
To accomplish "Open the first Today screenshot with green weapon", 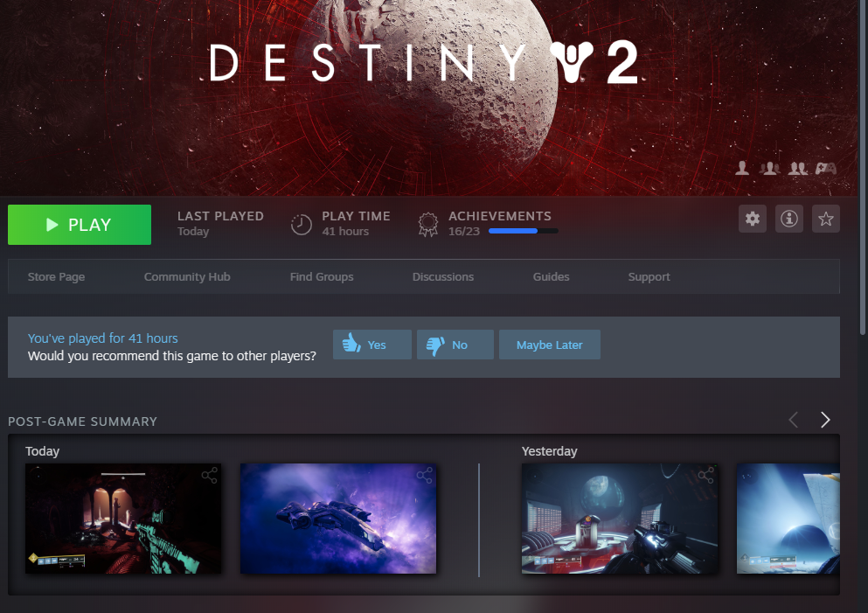I will tap(123, 519).
